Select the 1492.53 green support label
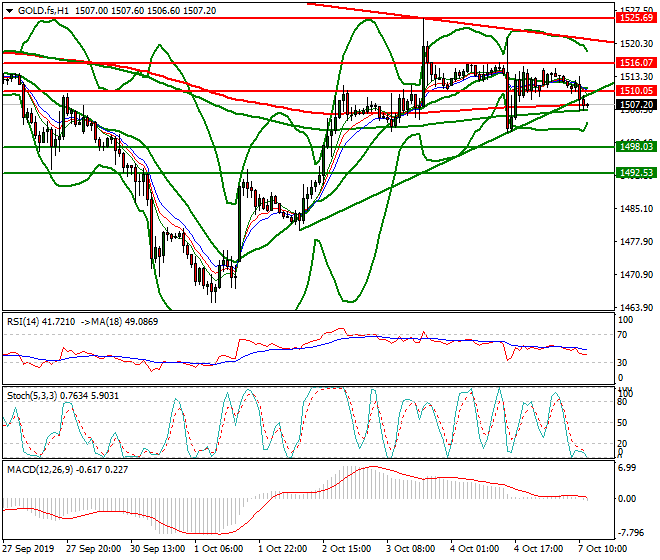The width and height of the screenshot is (660, 560). 636,173
